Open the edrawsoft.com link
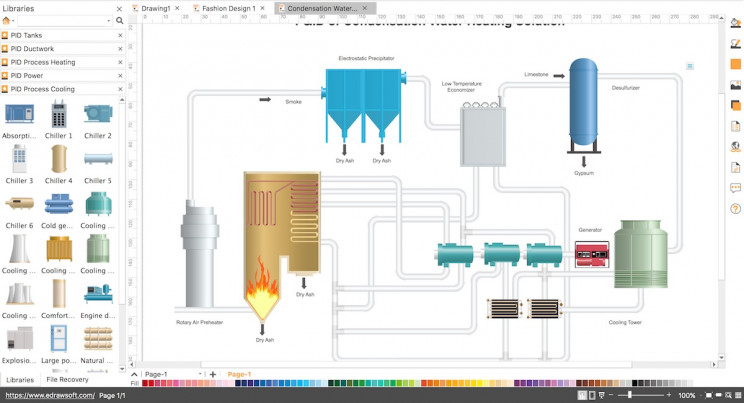Image resolution: width=744 pixels, height=403 pixels. 50,395
